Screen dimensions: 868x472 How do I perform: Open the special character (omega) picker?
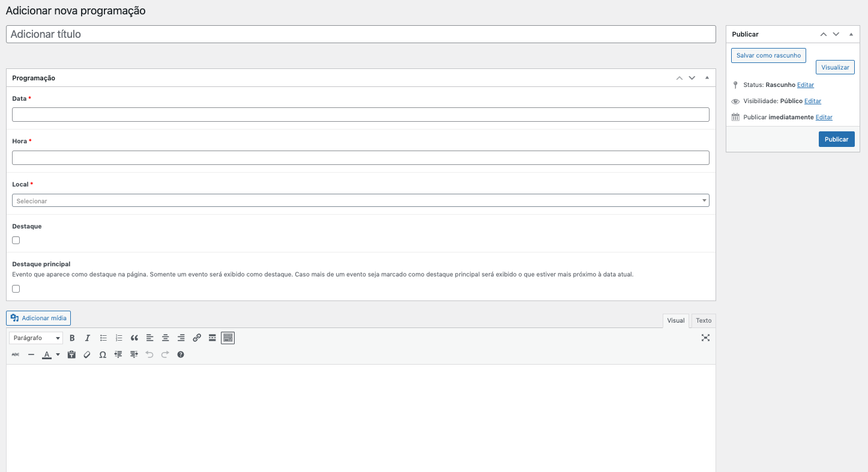point(103,355)
